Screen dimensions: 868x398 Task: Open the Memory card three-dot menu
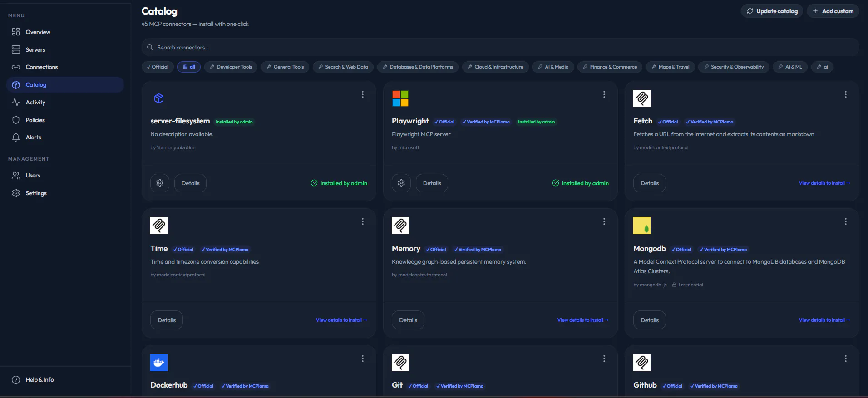(x=604, y=221)
